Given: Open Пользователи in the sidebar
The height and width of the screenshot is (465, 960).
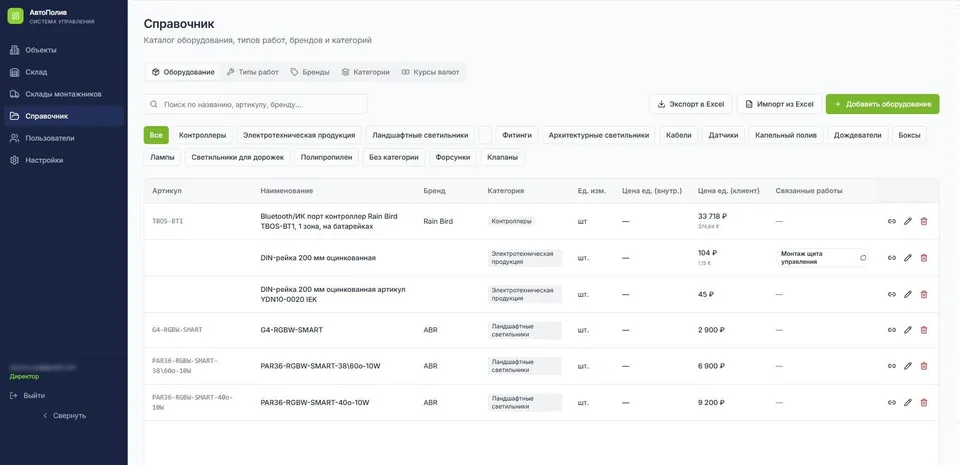Looking at the screenshot, I should pos(64,138).
